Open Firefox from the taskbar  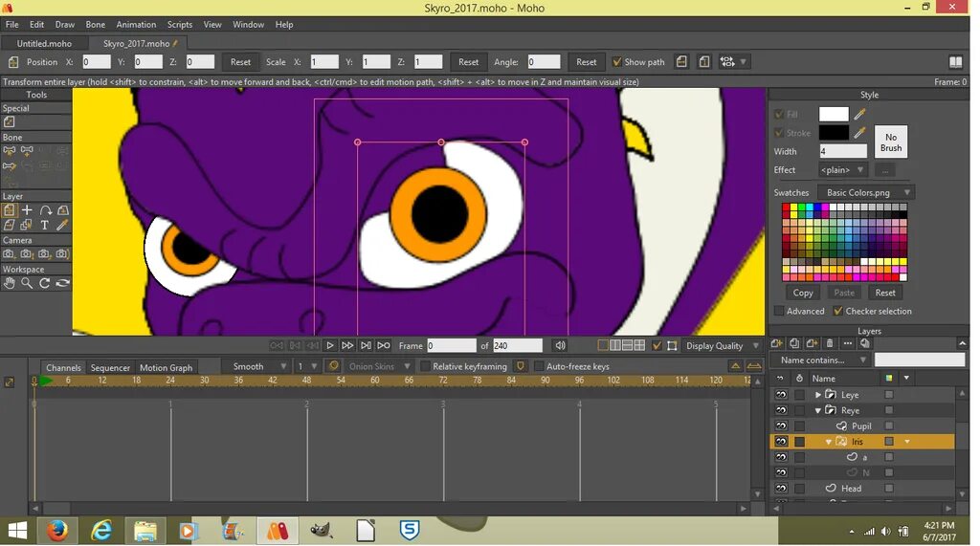pos(57,531)
